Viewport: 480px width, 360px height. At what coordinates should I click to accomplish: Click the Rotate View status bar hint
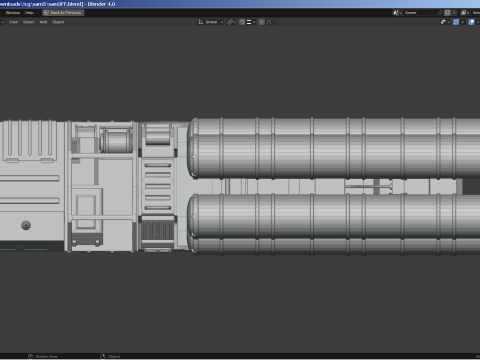[43, 357]
